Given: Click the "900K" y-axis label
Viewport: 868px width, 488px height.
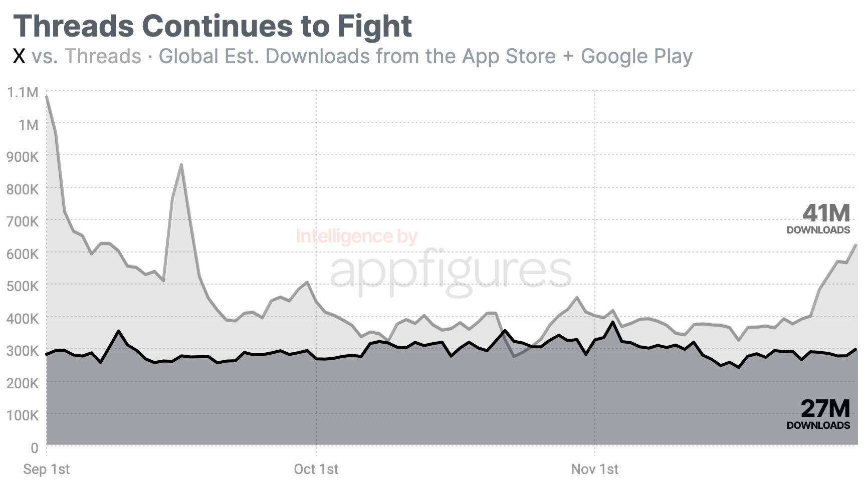Looking at the screenshot, I should (x=23, y=157).
